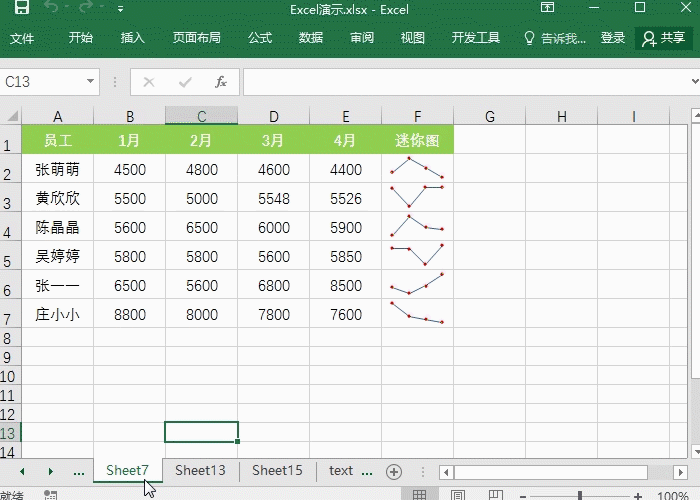Expand the Name Box dropdown arrow
This screenshot has height=500, width=700.
pyautogui.click(x=91, y=82)
